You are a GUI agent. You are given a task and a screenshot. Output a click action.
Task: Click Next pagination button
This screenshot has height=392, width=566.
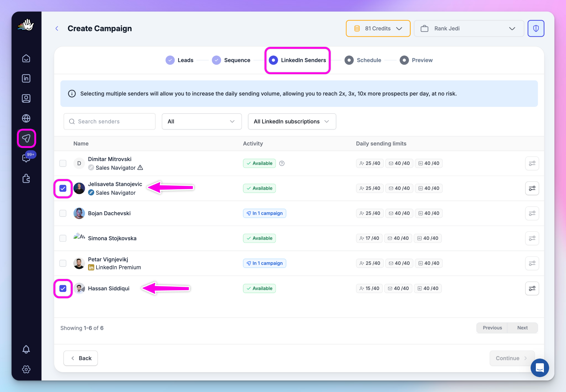tap(522, 328)
